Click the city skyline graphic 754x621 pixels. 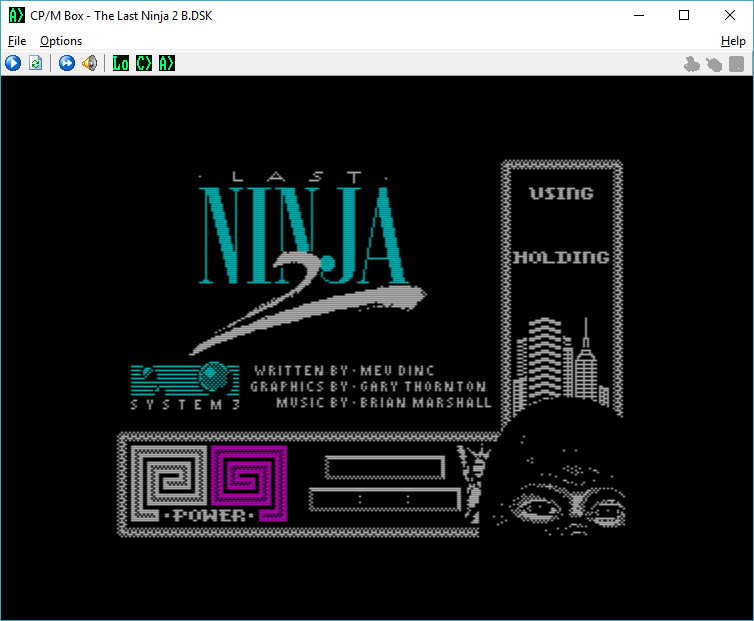click(562, 366)
